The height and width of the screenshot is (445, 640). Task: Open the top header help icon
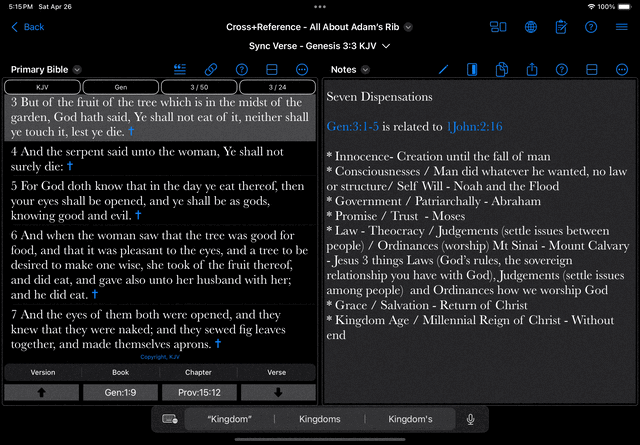click(591, 27)
